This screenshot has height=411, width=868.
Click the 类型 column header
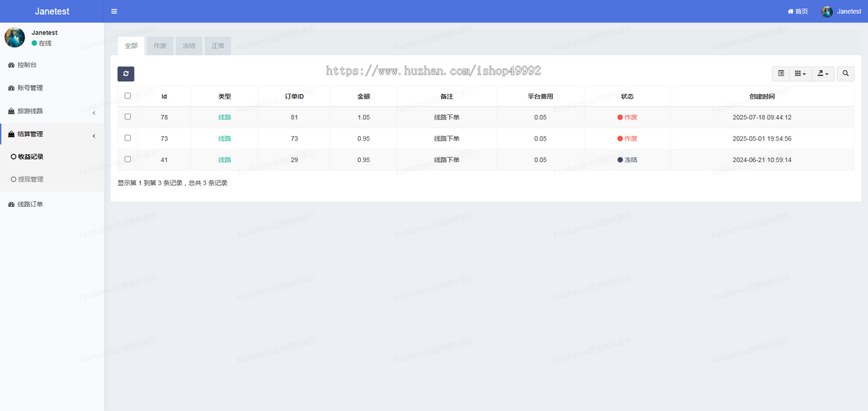(x=225, y=96)
